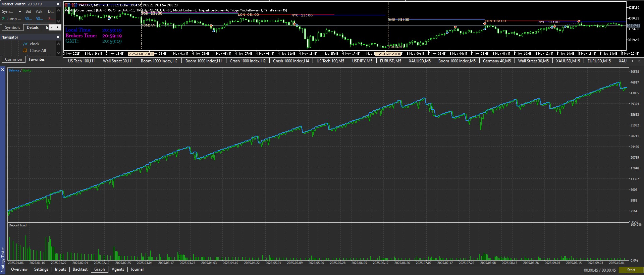Click the Brokers Time label on chart

coord(81,36)
